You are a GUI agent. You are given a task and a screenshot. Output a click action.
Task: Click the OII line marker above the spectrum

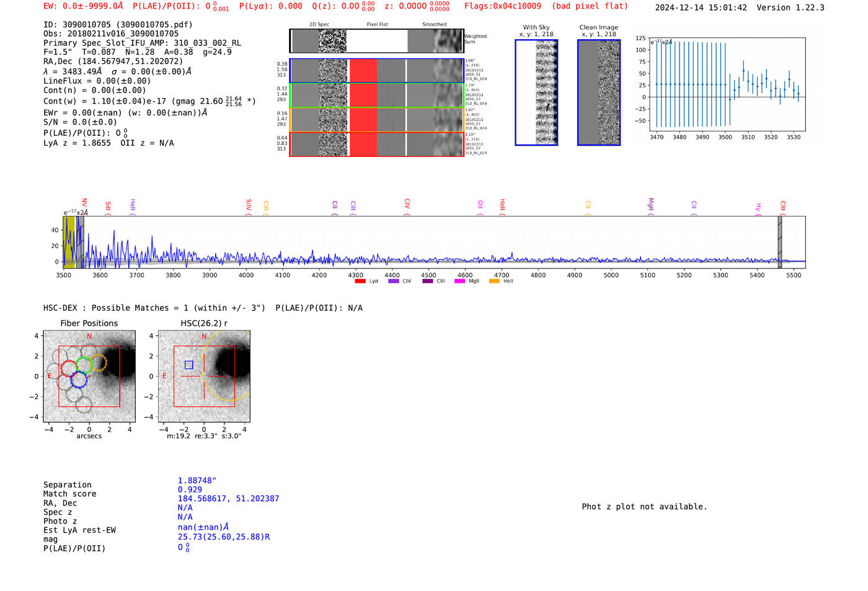480,207
